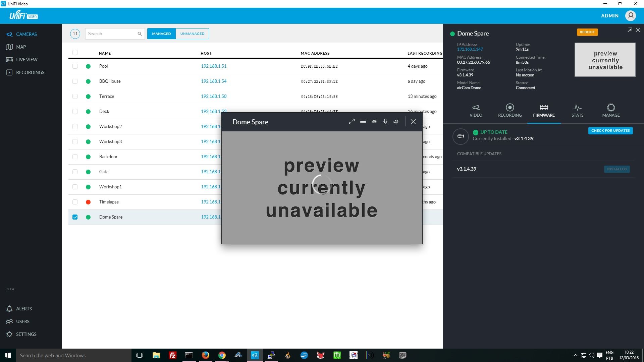The image size is (644, 362).
Task: Toggle speaker volume in preview header
Action: coord(396,122)
